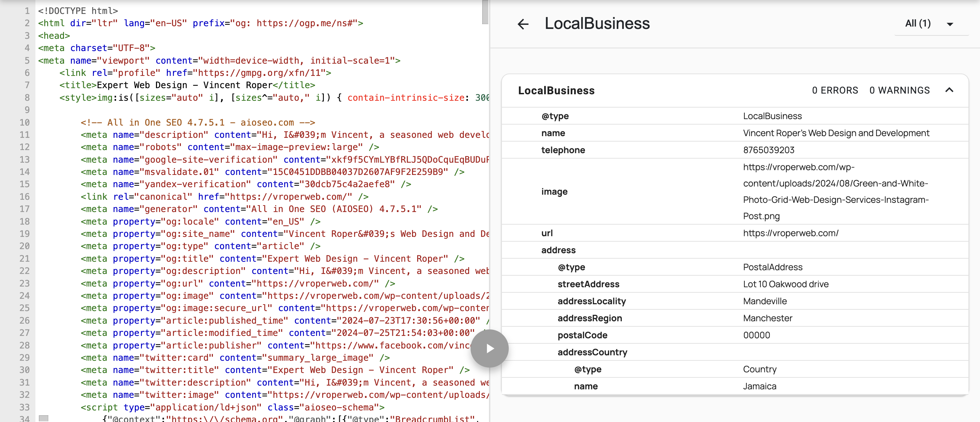Click the robots meta tag line
This screenshot has height=422, width=980.
pyautogui.click(x=230, y=147)
